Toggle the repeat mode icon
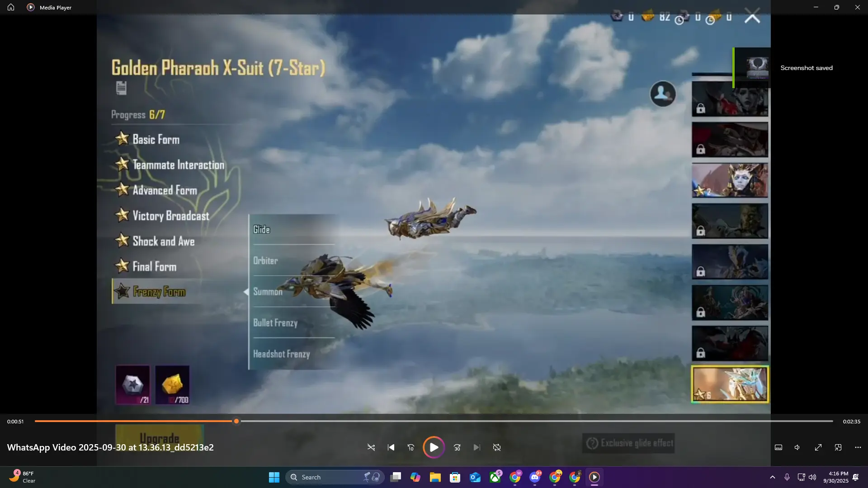This screenshot has width=868, height=488. tap(497, 447)
